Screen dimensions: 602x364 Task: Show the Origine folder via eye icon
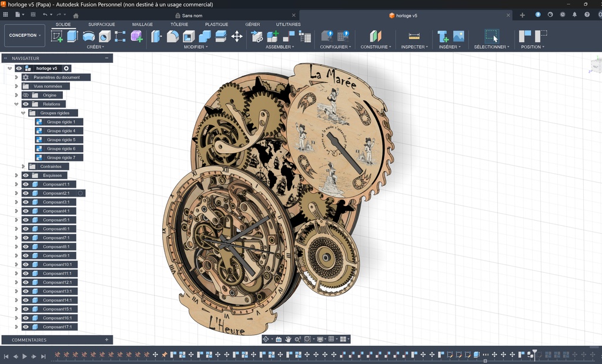pos(26,95)
